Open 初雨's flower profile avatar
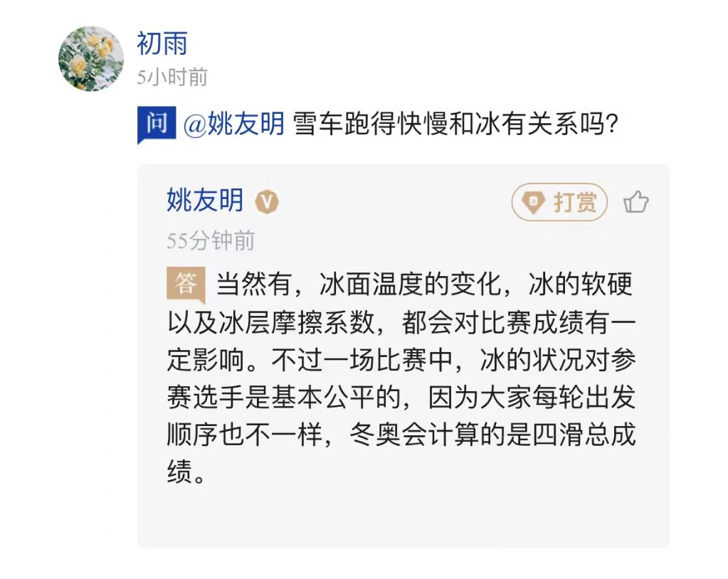The width and height of the screenshot is (728, 579). point(91,59)
